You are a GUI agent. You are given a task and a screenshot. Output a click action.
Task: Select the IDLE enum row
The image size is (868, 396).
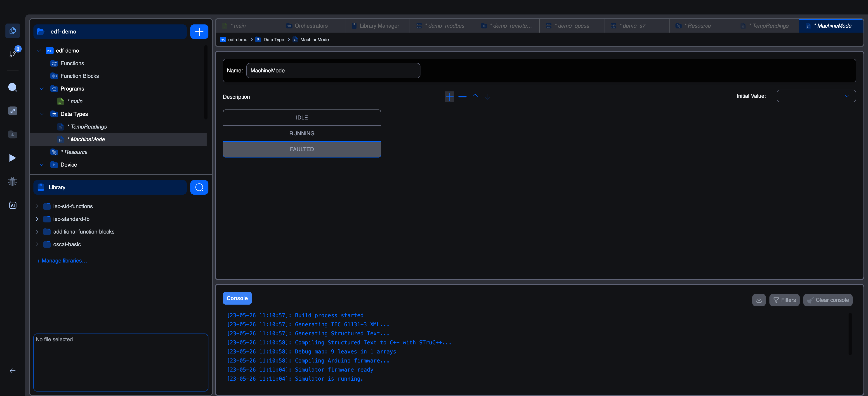pos(302,117)
